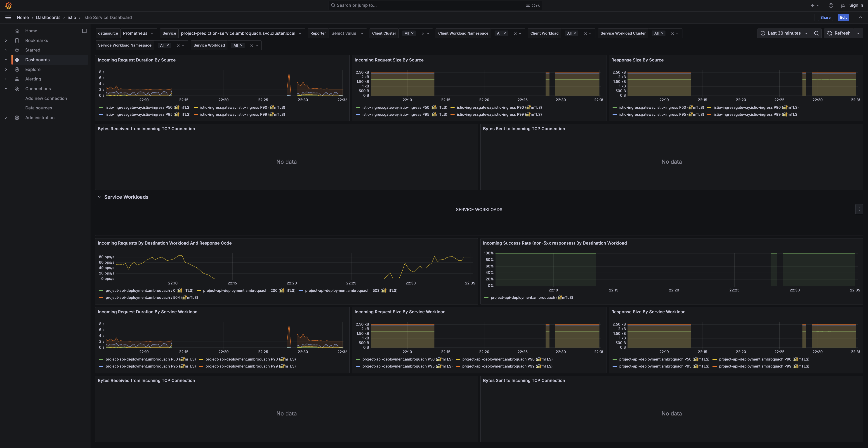Screen dimensions: 868x448
Task: Click the dock menu panel icon
Action: point(84,31)
